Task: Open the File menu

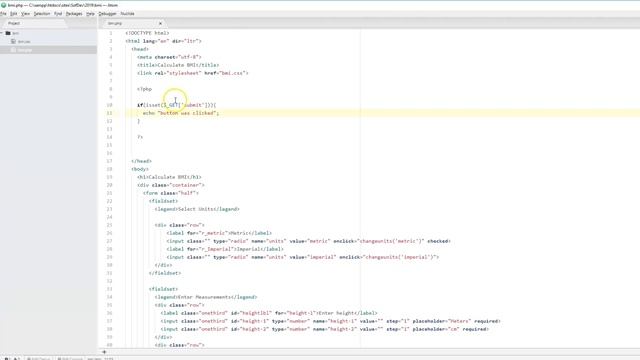Action: pyautogui.click(x=3, y=13)
